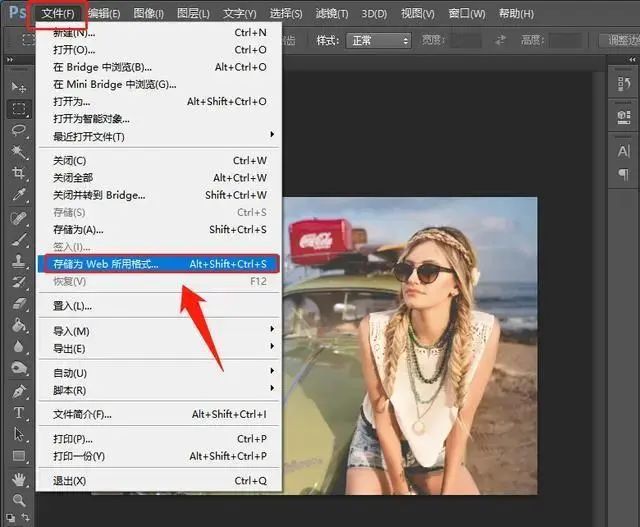Select the Blur tool
Screen dimensions: 640x527
[x=19, y=347]
